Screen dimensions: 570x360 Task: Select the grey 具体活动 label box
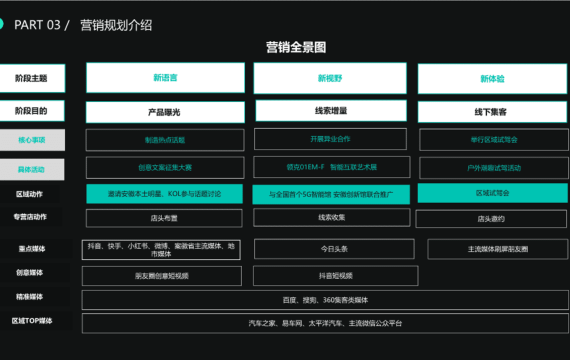(32, 169)
